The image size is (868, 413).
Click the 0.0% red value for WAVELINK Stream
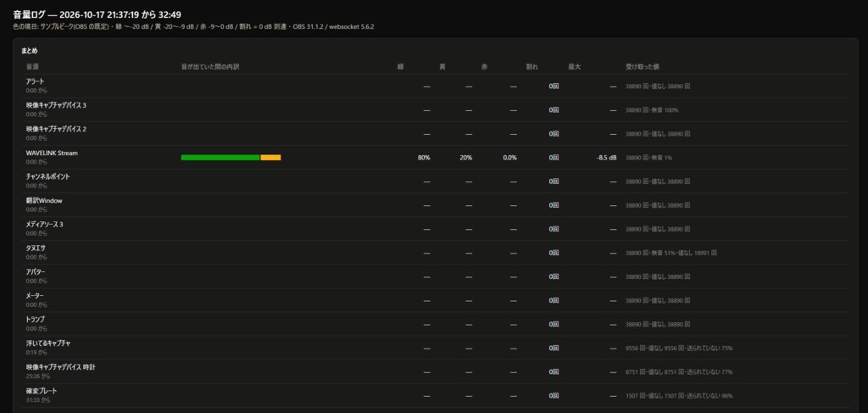pos(509,158)
